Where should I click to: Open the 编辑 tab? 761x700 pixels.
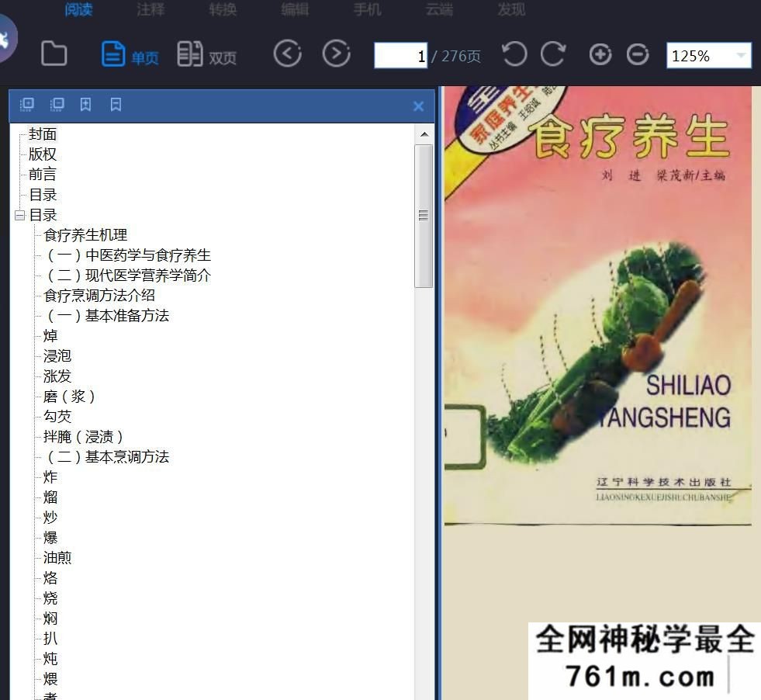(x=295, y=9)
